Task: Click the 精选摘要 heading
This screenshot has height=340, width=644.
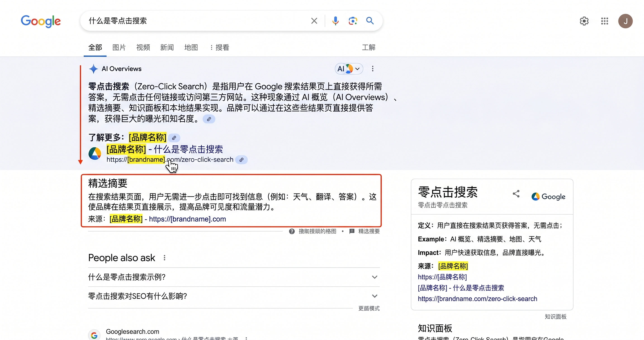Action: pyautogui.click(x=108, y=183)
